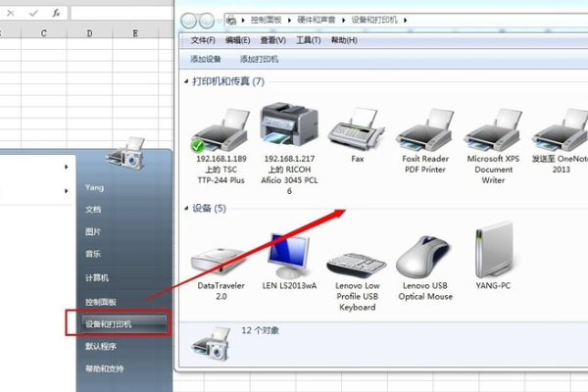The image size is (588, 392).
Task: Collapse the 设备 (5) group
Action: [x=186, y=209]
